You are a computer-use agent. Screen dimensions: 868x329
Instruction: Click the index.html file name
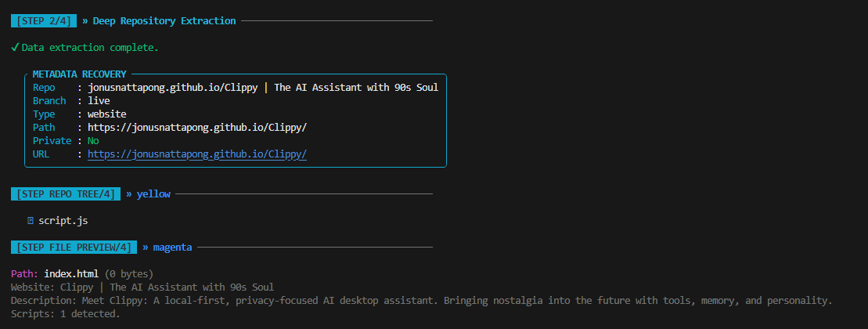[x=71, y=273]
